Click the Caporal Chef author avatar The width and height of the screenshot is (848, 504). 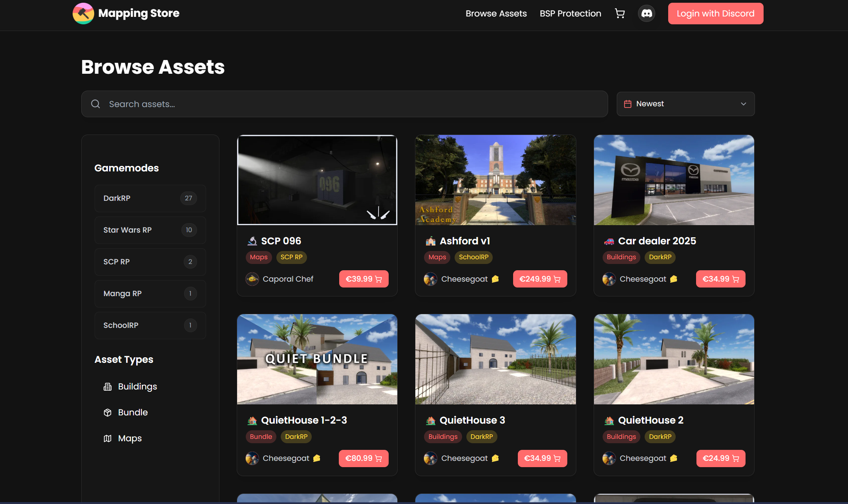point(252,279)
